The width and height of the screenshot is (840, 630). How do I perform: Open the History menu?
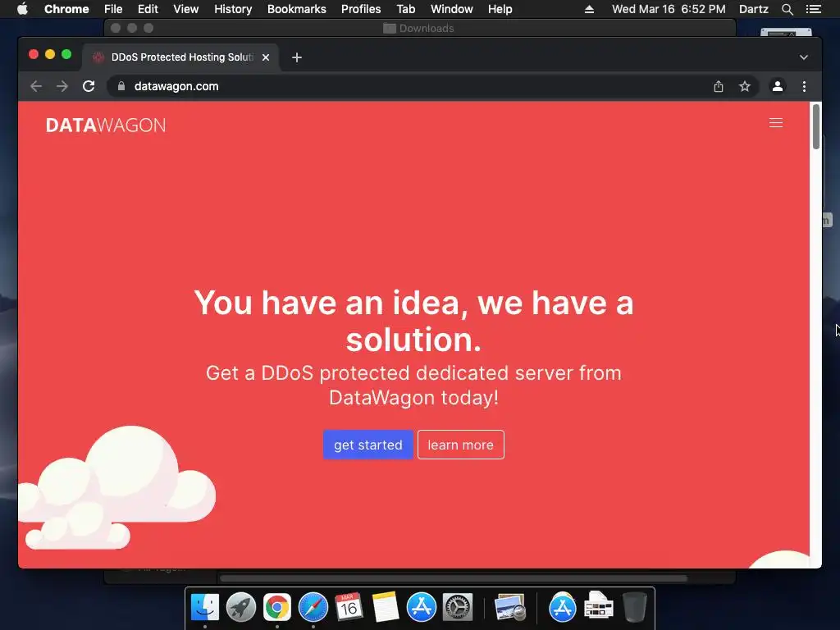[233, 9]
